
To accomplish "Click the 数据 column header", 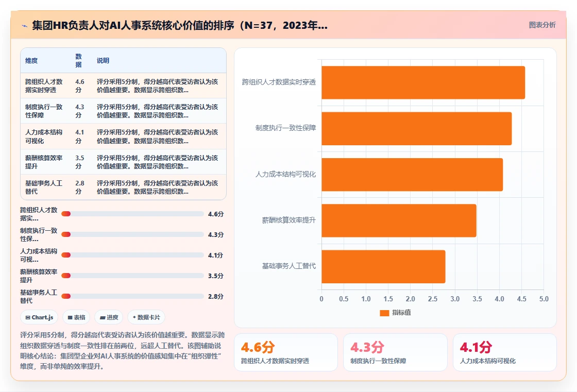I will pos(81,60).
